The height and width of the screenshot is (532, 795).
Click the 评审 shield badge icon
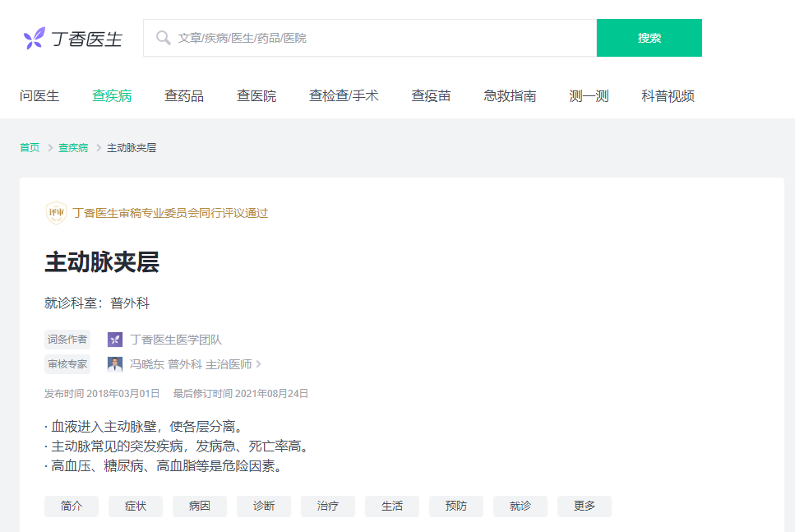[56, 212]
